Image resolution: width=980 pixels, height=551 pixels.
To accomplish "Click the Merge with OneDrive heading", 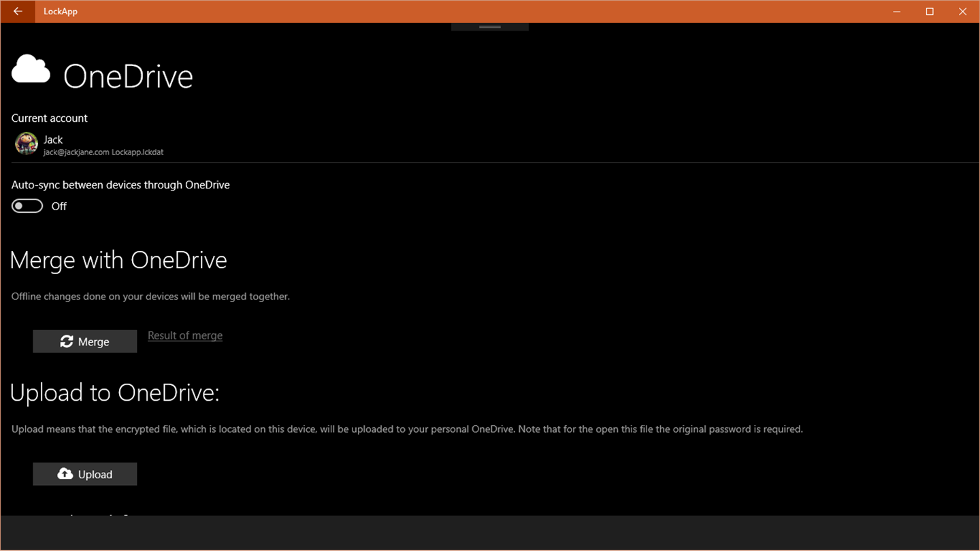I will (x=118, y=260).
